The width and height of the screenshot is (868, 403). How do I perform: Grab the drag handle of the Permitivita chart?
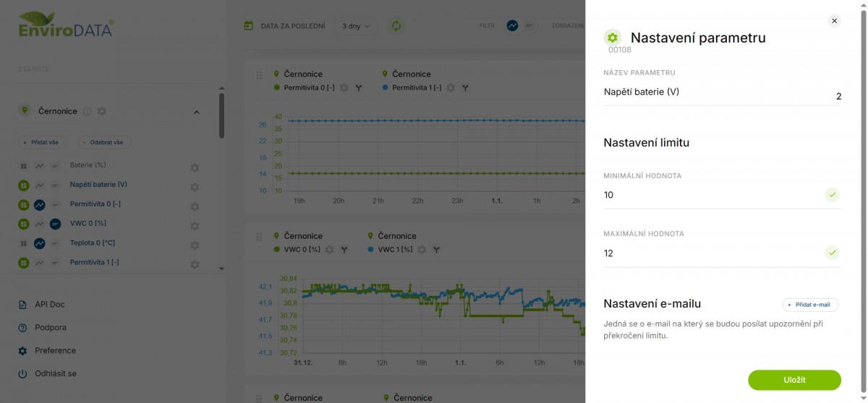point(258,75)
